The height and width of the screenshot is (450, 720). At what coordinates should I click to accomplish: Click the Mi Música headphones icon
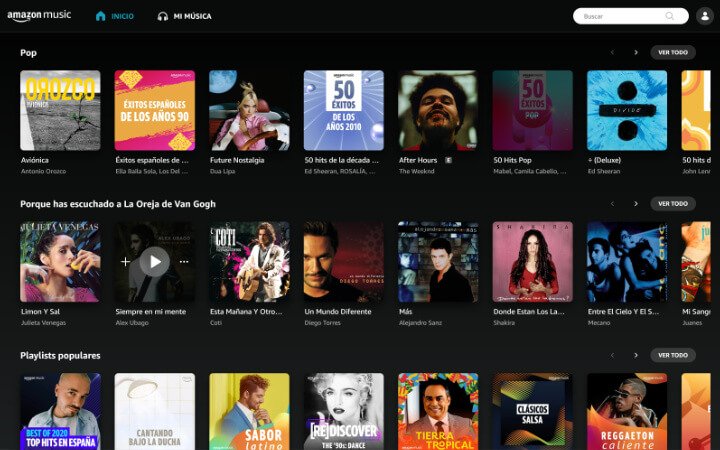point(163,17)
